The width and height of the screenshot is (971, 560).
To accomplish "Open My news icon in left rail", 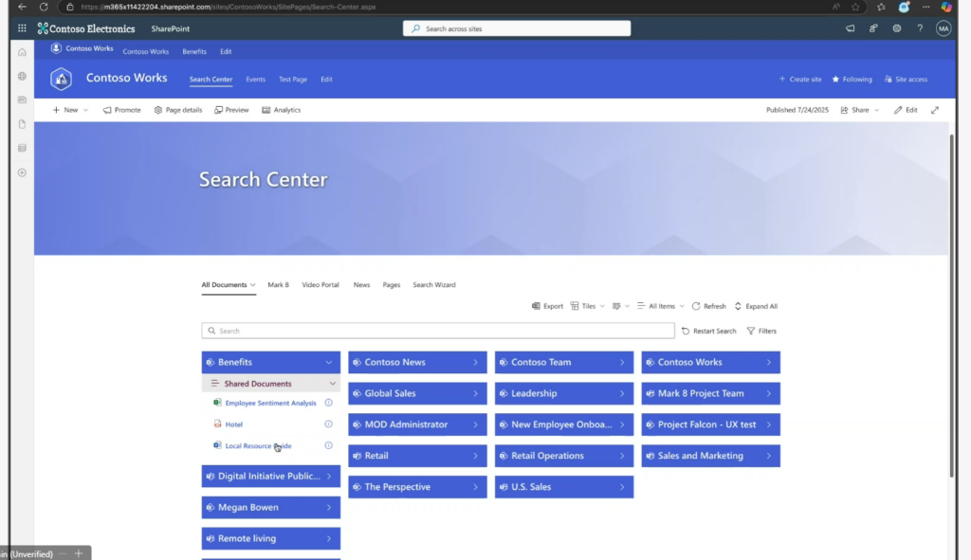I will [x=23, y=99].
